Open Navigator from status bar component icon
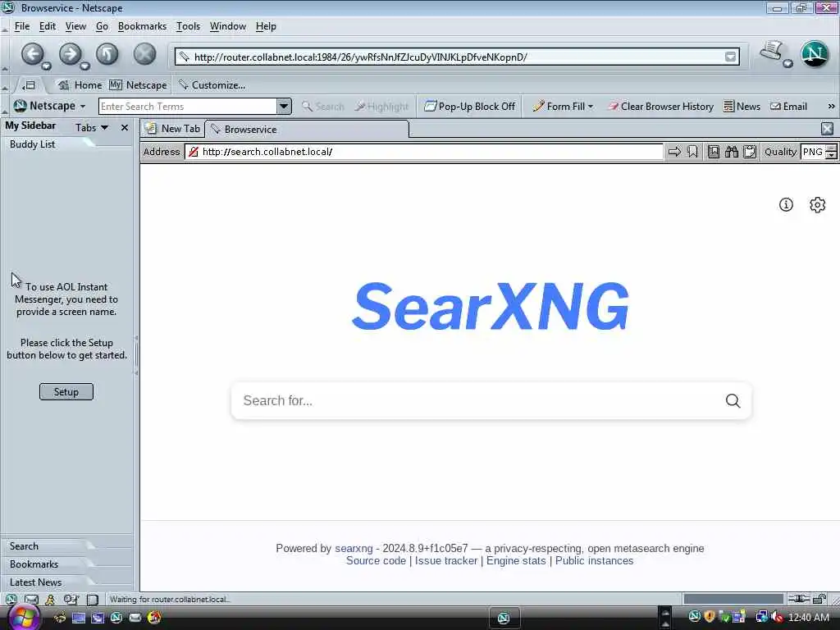The image size is (840, 630). 11,600
